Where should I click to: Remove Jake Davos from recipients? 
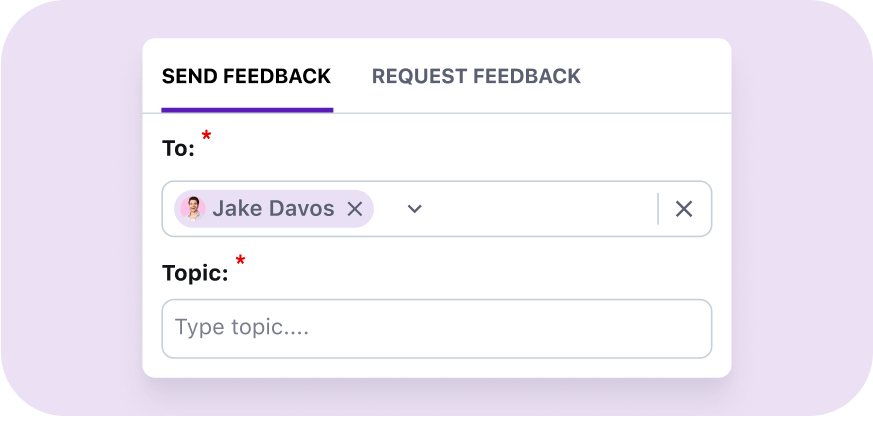[x=355, y=209]
